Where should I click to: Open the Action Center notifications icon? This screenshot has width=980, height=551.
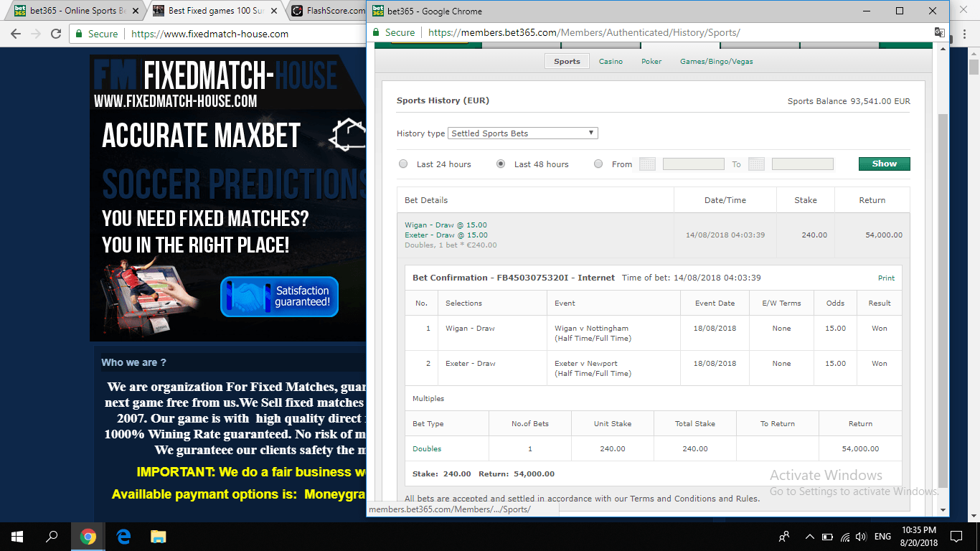click(x=956, y=537)
